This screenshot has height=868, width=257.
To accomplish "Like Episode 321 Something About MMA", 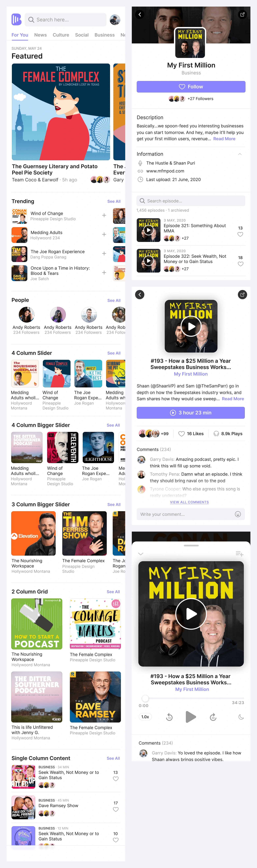I will coord(240,234).
